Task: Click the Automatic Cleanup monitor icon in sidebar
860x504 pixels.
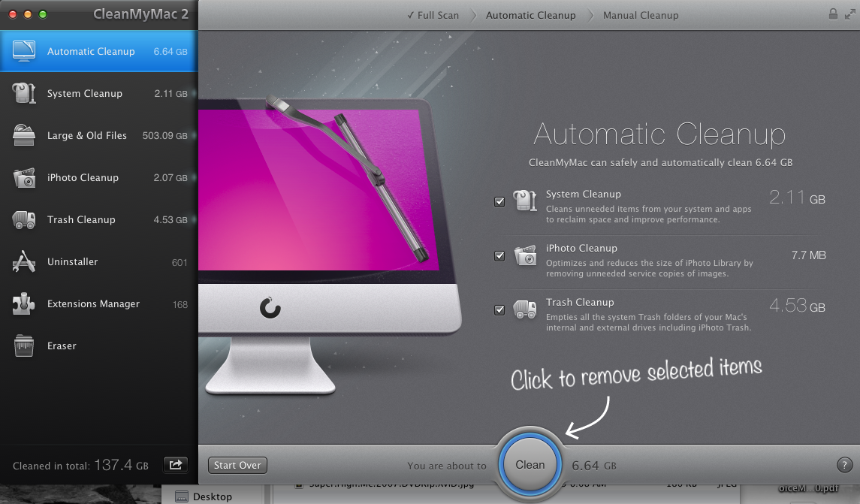Action: pyautogui.click(x=23, y=51)
